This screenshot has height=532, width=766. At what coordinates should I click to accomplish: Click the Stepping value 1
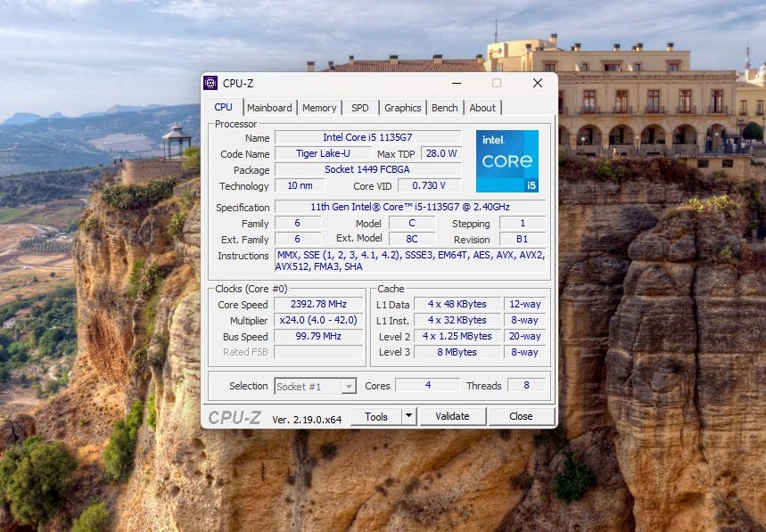[523, 223]
